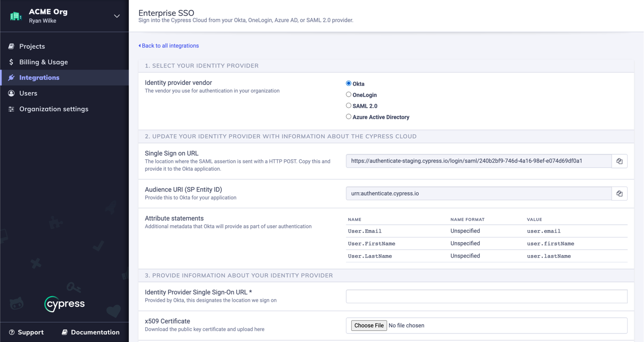This screenshot has width=644, height=342.
Task: Click the user.lastName value cell
Action: tap(549, 256)
